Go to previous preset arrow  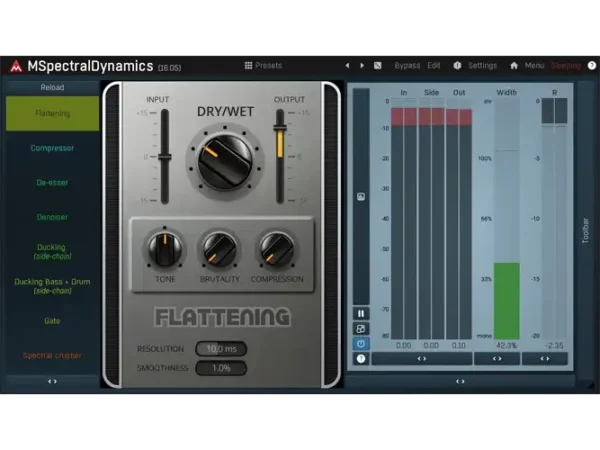pos(347,65)
